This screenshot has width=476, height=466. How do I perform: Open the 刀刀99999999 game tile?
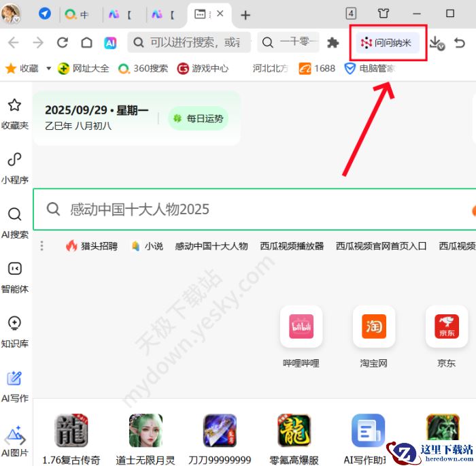[x=220, y=439]
